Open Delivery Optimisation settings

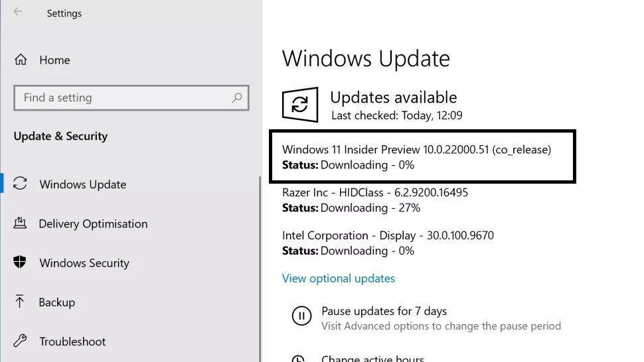point(93,224)
